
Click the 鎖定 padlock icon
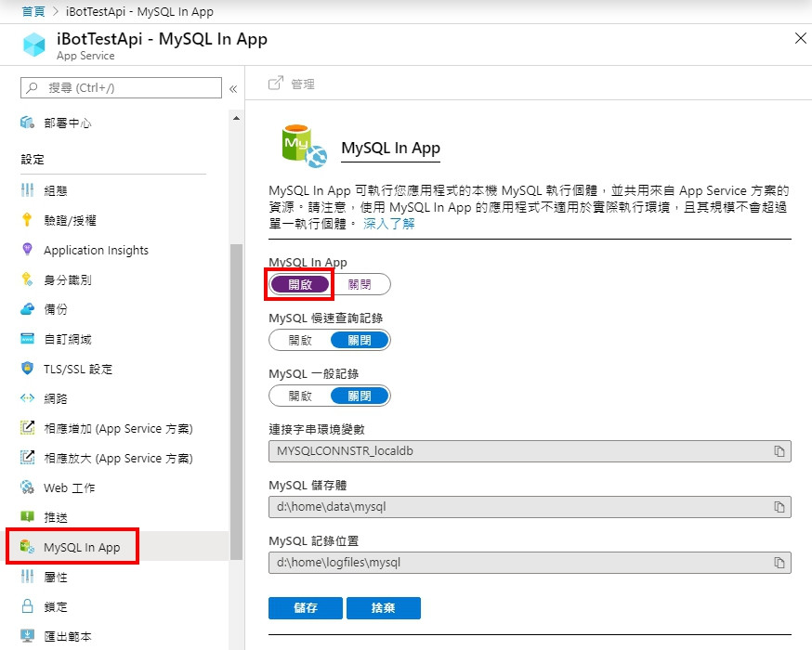[x=27, y=606]
